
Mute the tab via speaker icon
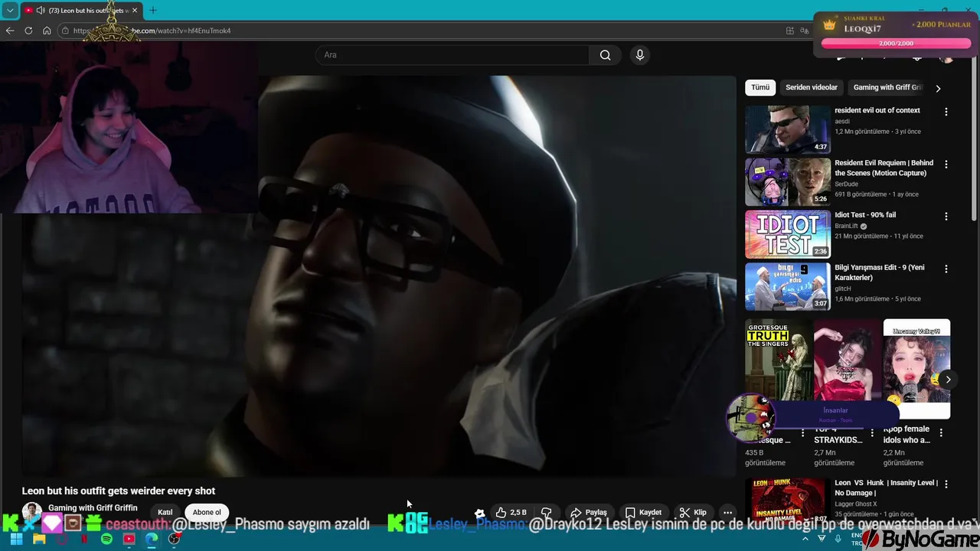[40, 10]
